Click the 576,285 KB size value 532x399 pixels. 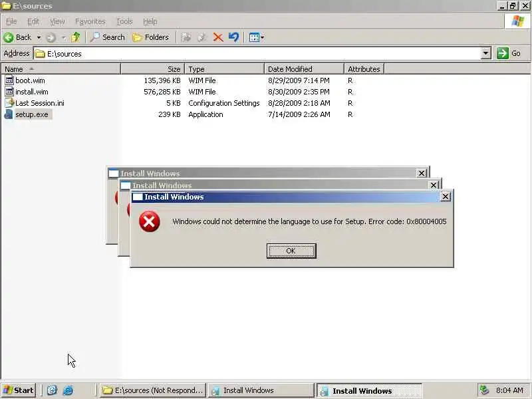(x=162, y=92)
